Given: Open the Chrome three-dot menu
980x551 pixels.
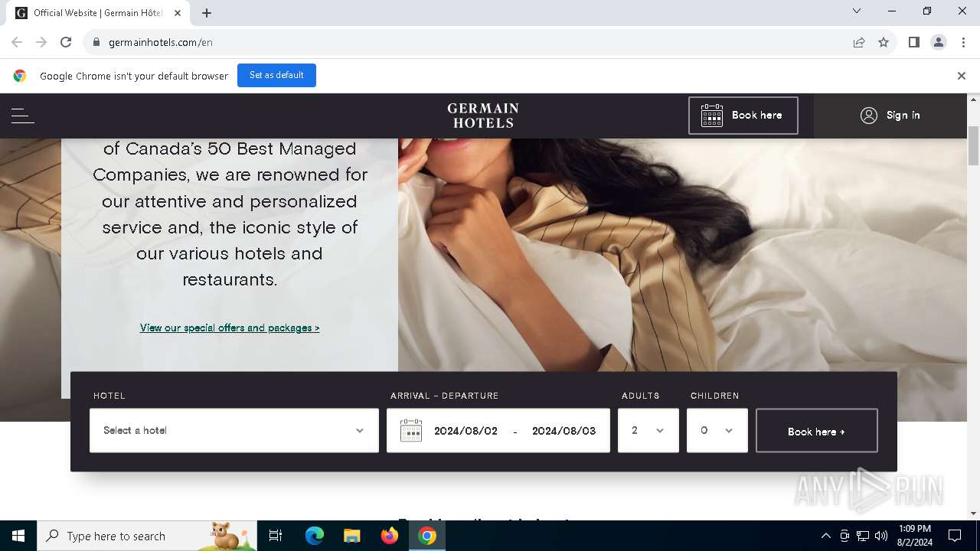Looking at the screenshot, I should coord(963,42).
